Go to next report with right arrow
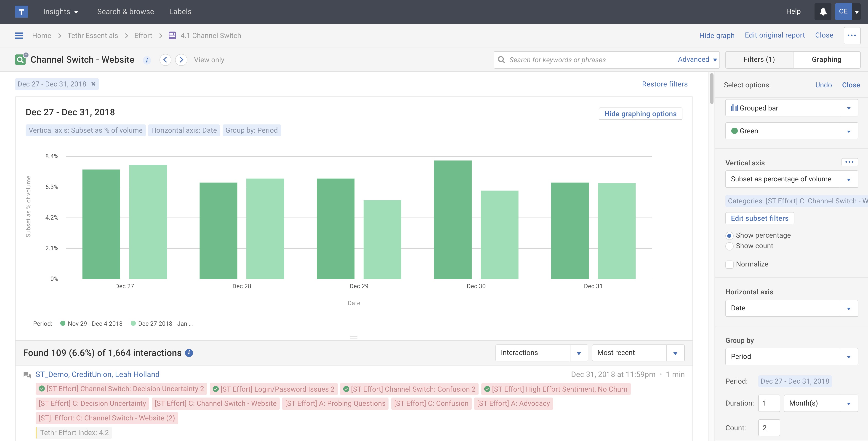 [181, 60]
